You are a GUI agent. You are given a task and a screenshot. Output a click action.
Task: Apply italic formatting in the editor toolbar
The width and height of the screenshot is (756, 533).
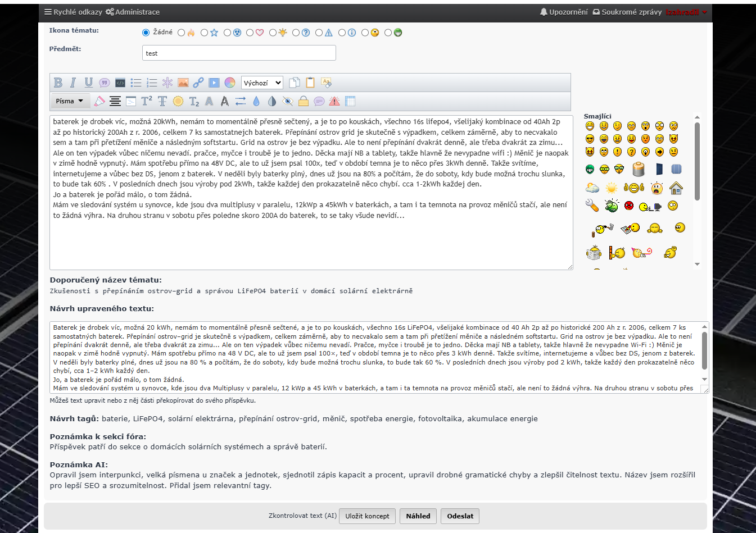tap(73, 83)
